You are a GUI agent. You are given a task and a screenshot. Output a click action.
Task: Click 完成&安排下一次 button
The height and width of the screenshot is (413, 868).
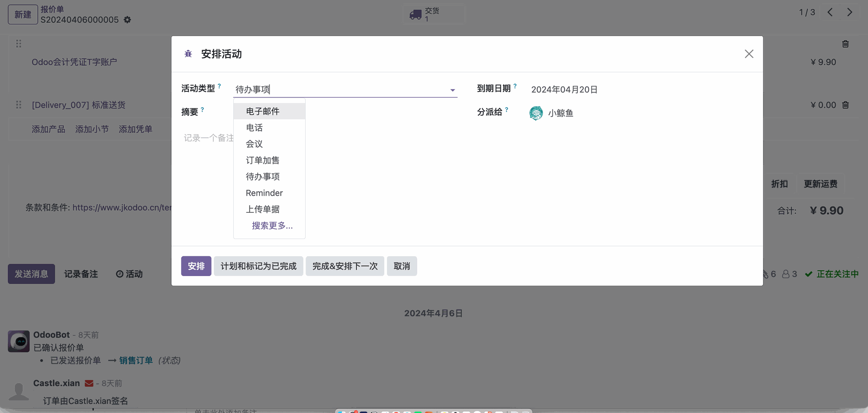point(344,266)
